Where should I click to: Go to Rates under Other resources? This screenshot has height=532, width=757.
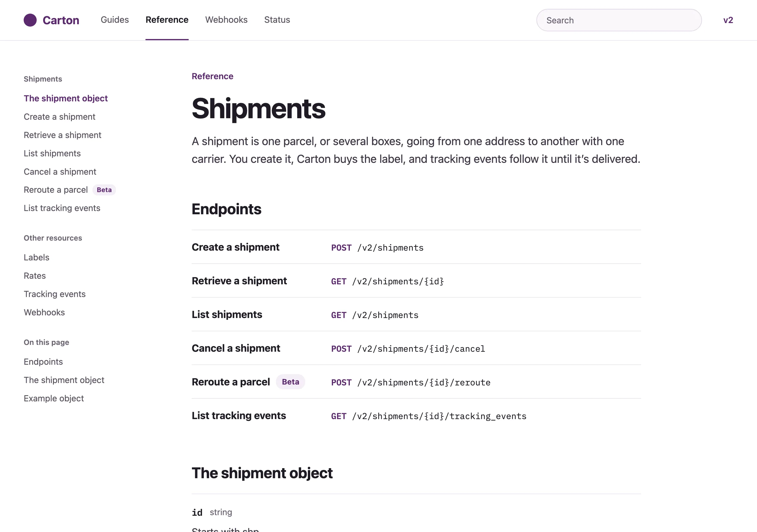point(35,275)
